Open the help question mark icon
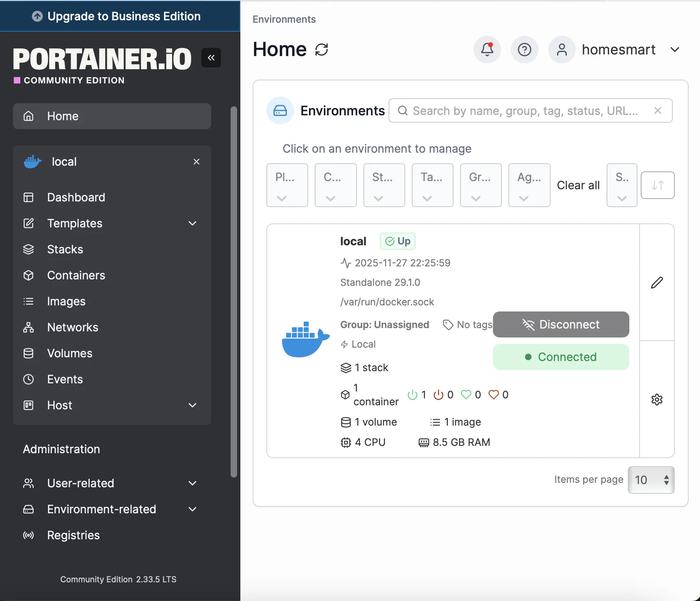 coord(524,50)
